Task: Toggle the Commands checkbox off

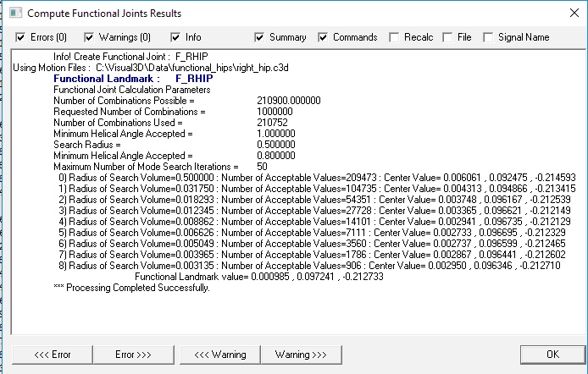Action: click(323, 37)
